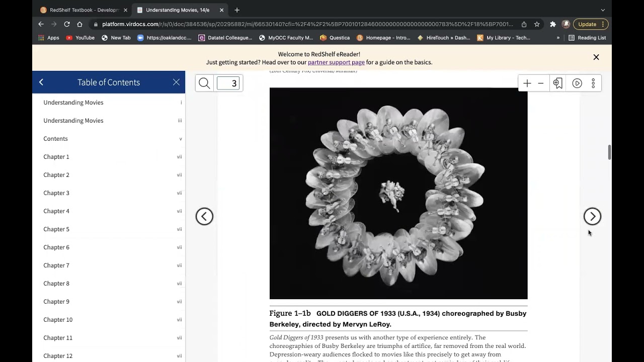Reload the page
Image resolution: width=644 pixels, height=362 pixels.
pyautogui.click(x=67, y=24)
